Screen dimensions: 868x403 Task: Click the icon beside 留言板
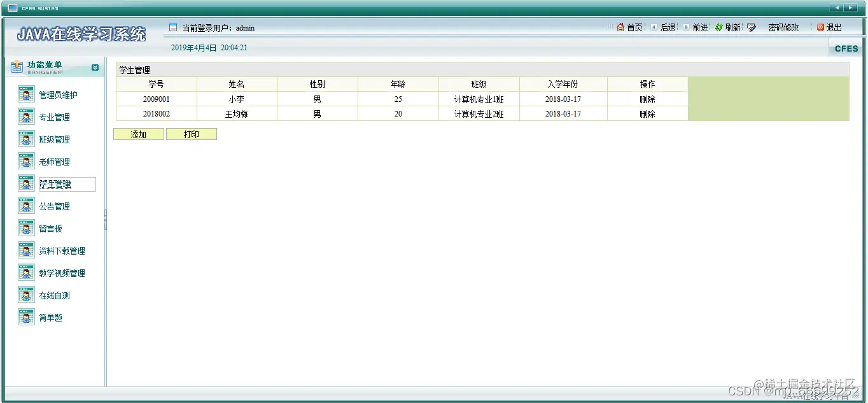26,229
